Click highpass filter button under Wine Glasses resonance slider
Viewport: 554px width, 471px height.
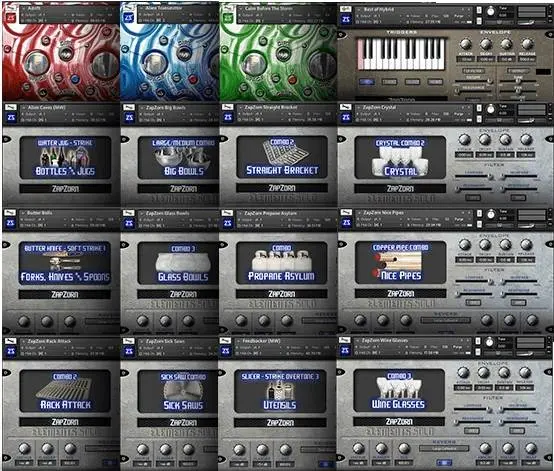(x=517, y=431)
